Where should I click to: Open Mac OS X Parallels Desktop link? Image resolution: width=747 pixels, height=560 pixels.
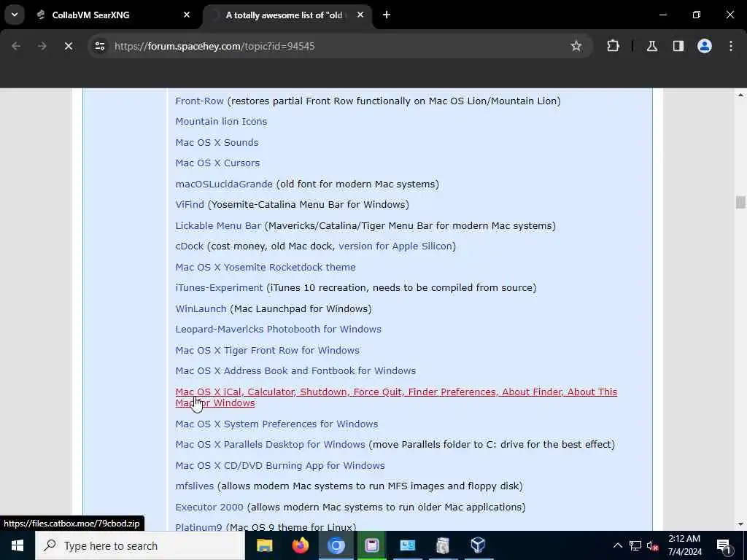click(270, 445)
